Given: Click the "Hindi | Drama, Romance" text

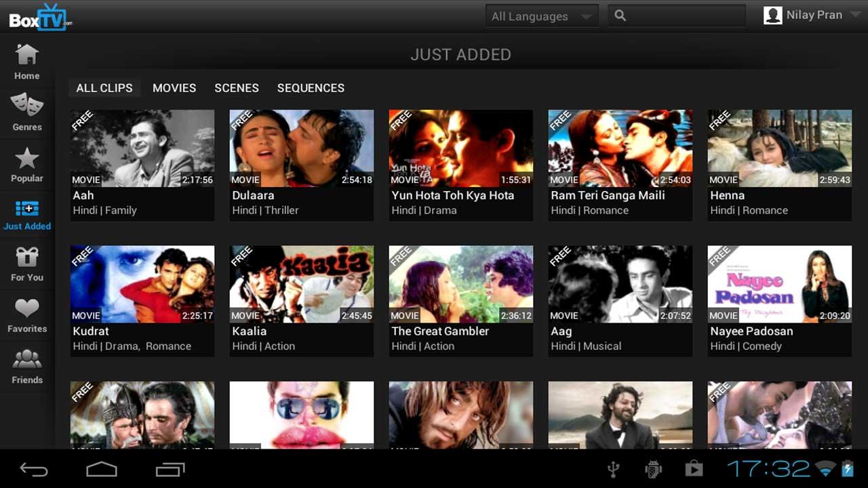Looking at the screenshot, I should click(132, 346).
